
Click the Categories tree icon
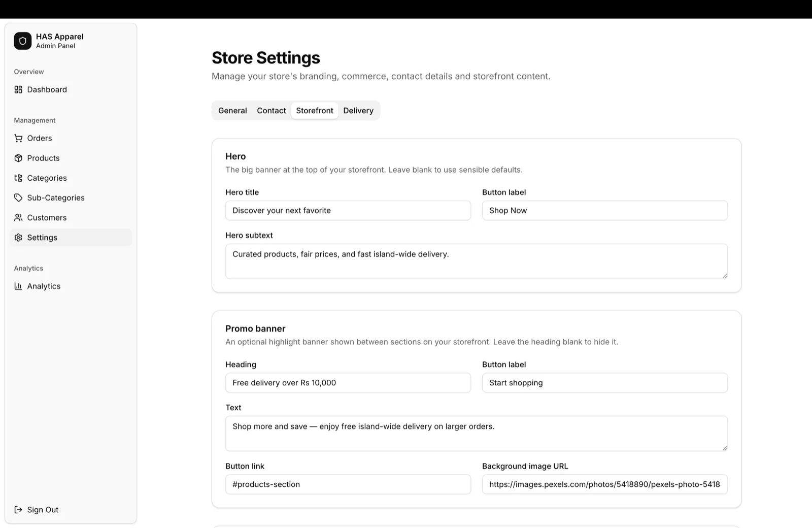[x=18, y=178]
